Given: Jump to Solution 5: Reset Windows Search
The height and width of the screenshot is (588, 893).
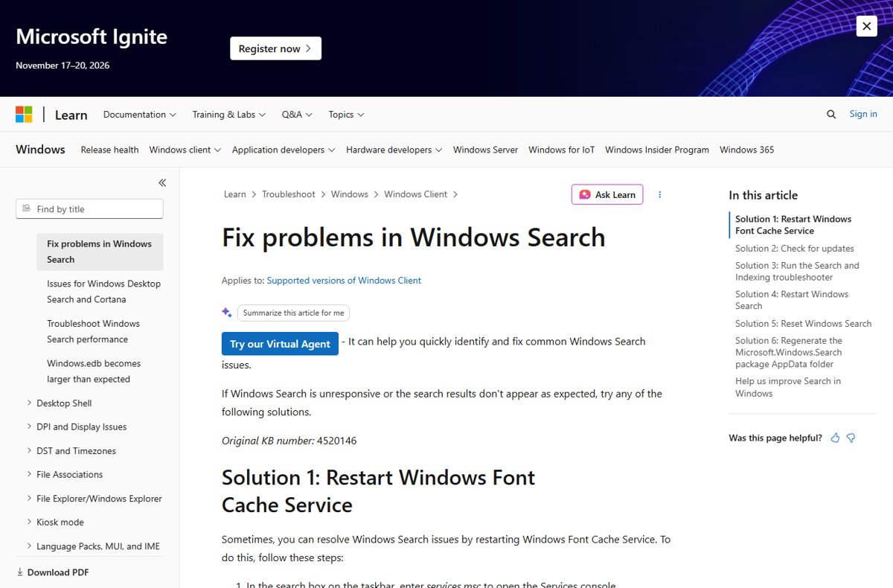Looking at the screenshot, I should click(x=803, y=324).
